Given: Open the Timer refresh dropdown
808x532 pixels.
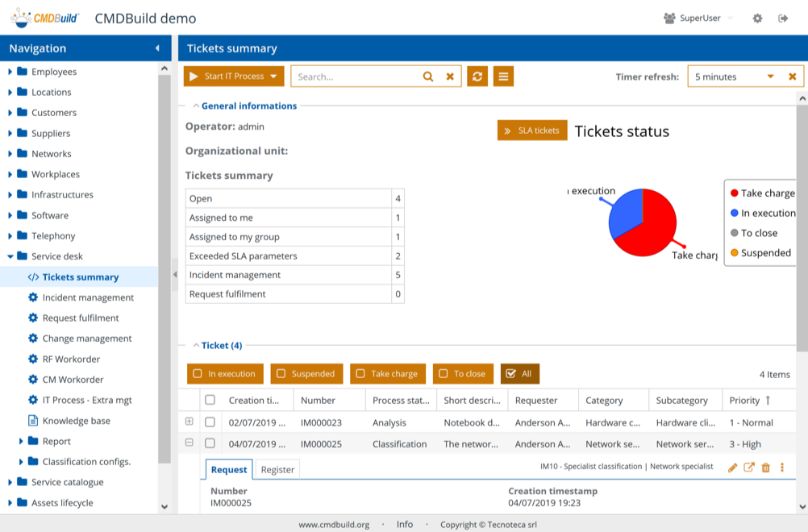Looking at the screenshot, I should pyautogui.click(x=770, y=77).
